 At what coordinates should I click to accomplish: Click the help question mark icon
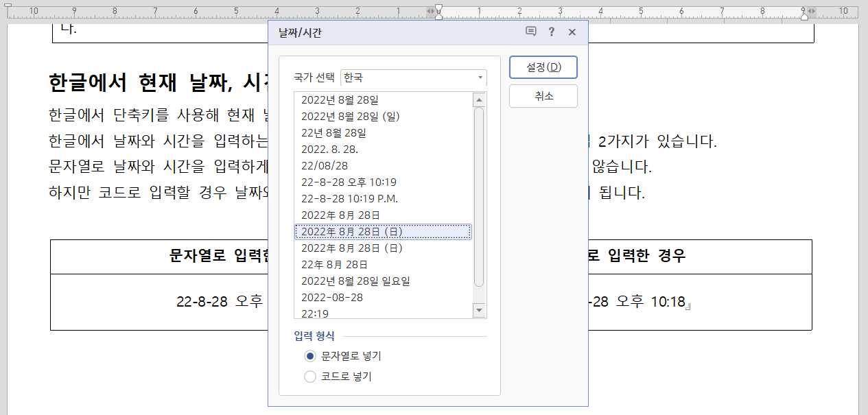click(x=551, y=32)
